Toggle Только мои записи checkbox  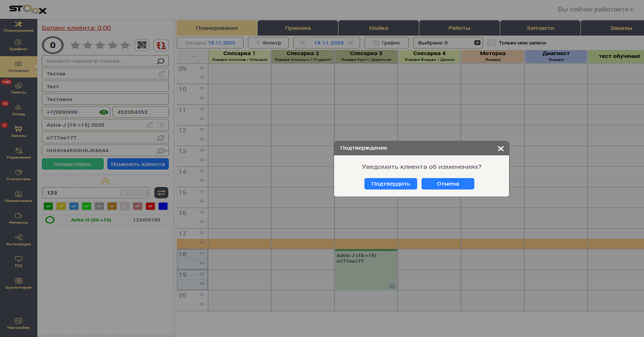click(x=491, y=43)
